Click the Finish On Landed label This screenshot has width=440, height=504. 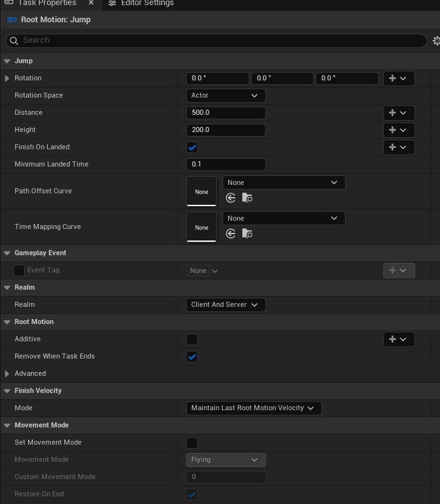pyautogui.click(x=42, y=147)
